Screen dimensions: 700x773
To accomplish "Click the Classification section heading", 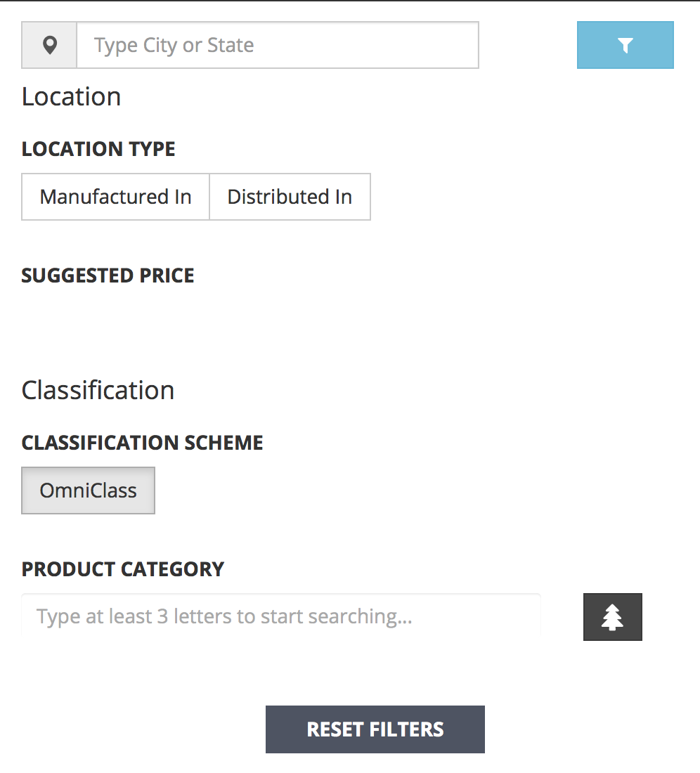I will tap(98, 391).
